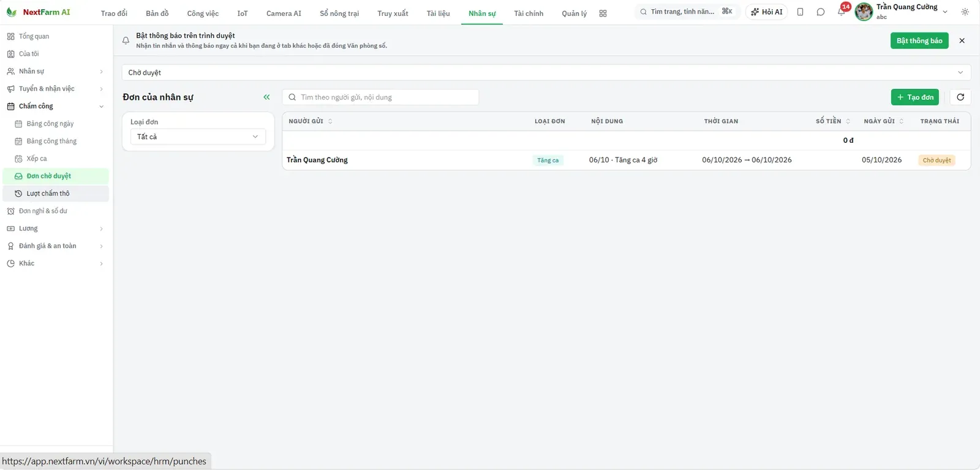The height and width of the screenshot is (470, 980).
Task: Open Tổng quan in sidebar
Action: click(x=55, y=36)
